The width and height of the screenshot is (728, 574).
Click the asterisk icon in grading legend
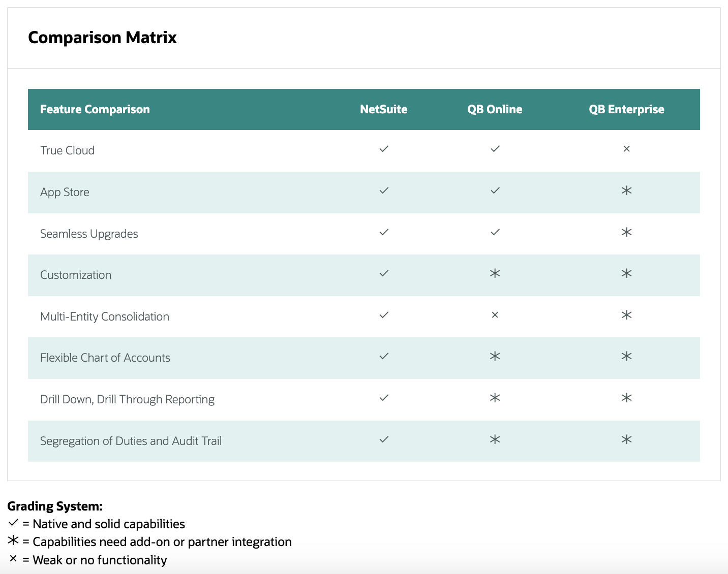click(x=13, y=540)
